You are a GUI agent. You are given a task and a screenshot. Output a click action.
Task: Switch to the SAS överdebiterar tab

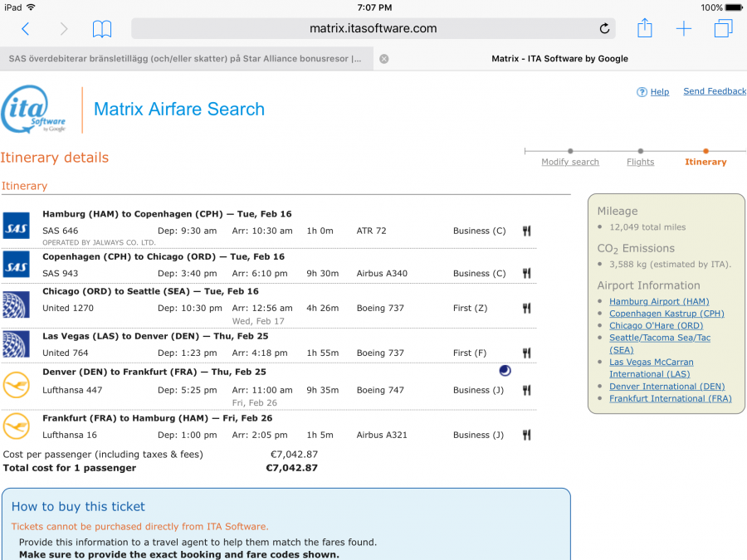[185, 59]
